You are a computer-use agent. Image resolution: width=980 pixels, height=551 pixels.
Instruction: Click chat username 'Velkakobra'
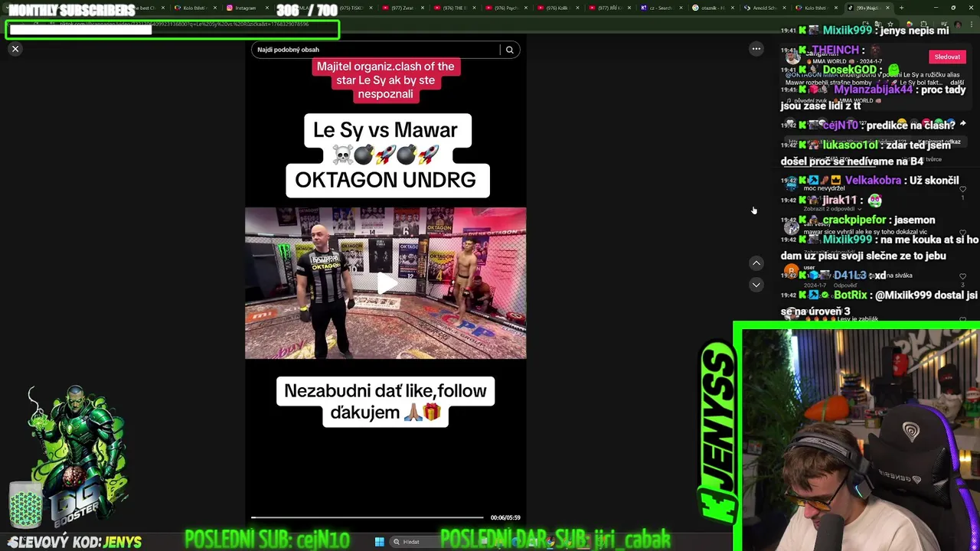[873, 181]
